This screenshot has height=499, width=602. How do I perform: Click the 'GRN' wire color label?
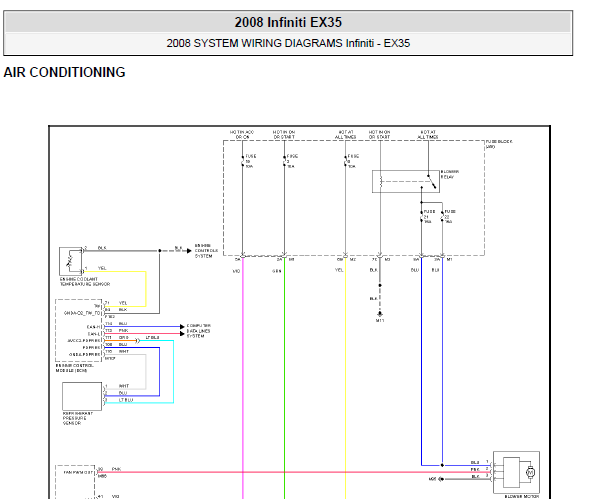click(277, 271)
